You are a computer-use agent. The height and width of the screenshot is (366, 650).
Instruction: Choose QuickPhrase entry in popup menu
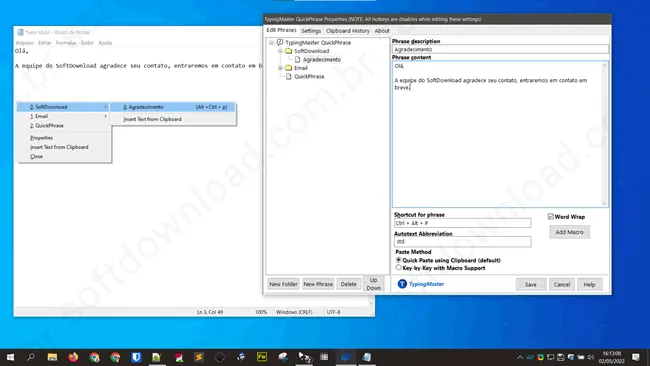pos(63,126)
